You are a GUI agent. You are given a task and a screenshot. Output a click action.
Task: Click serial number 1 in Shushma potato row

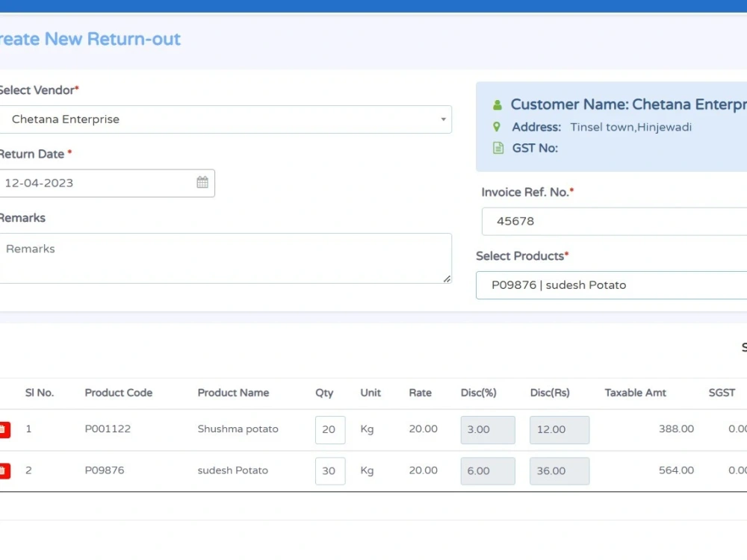[28, 429]
